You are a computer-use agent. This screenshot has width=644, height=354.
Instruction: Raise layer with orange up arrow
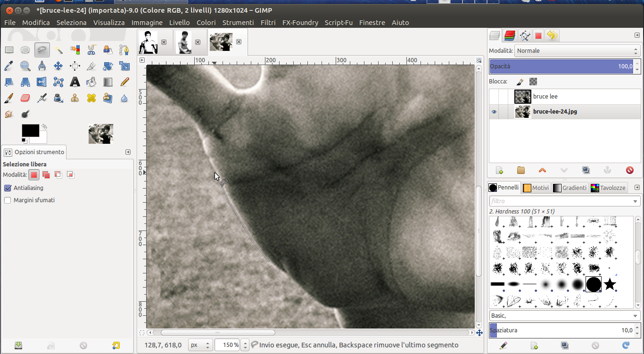(542, 170)
